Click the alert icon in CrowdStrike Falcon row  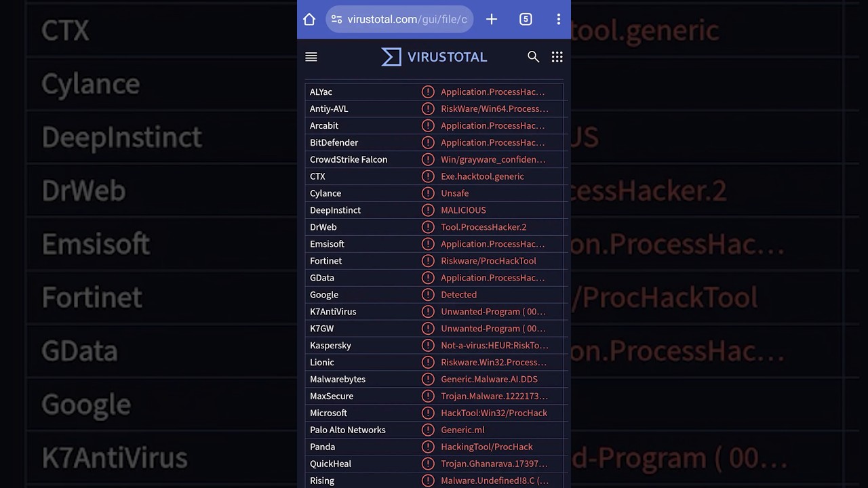pos(428,159)
